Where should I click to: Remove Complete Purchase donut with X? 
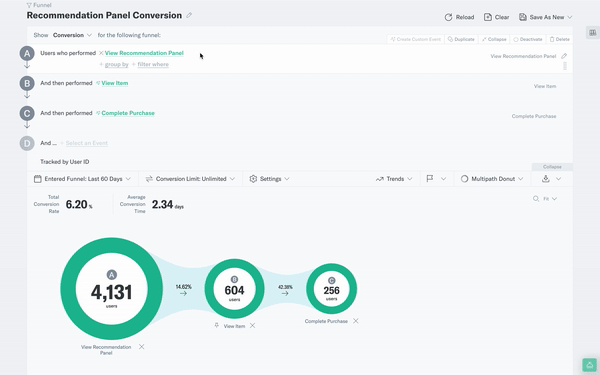tap(356, 321)
